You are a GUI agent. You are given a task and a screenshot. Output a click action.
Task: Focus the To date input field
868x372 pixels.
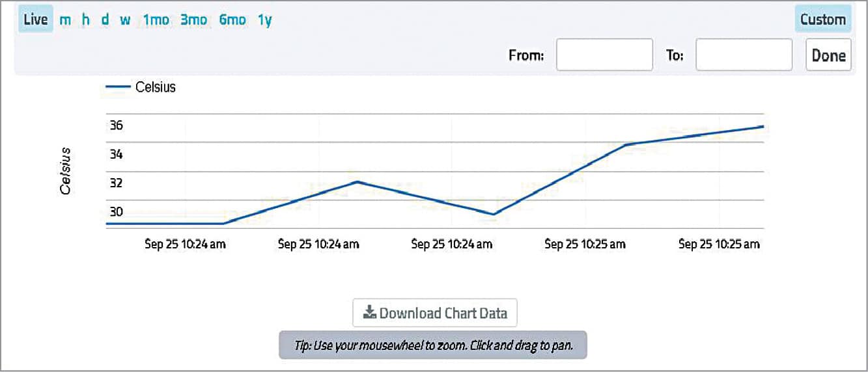point(744,55)
